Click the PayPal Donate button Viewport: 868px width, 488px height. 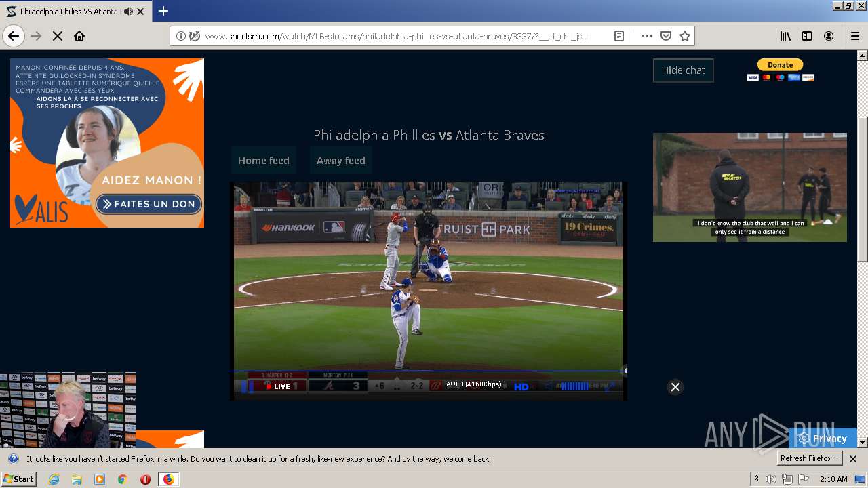[x=780, y=65]
